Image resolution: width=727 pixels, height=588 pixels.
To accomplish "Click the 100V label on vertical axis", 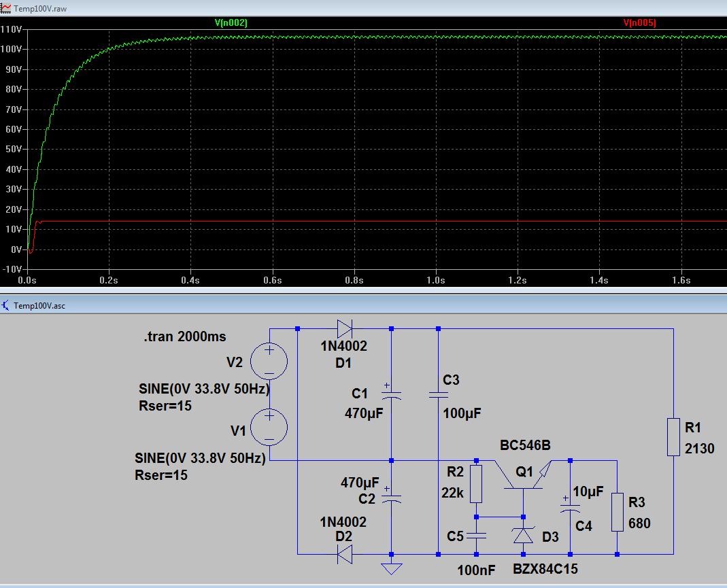I will point(11,49).
